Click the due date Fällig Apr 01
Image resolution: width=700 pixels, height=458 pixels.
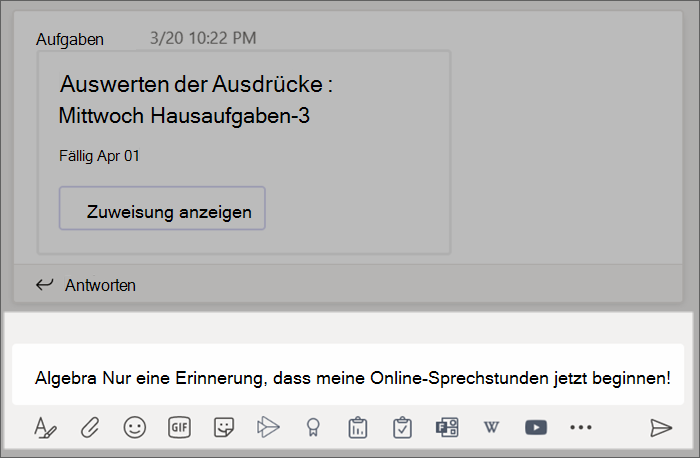coord(99,156)
